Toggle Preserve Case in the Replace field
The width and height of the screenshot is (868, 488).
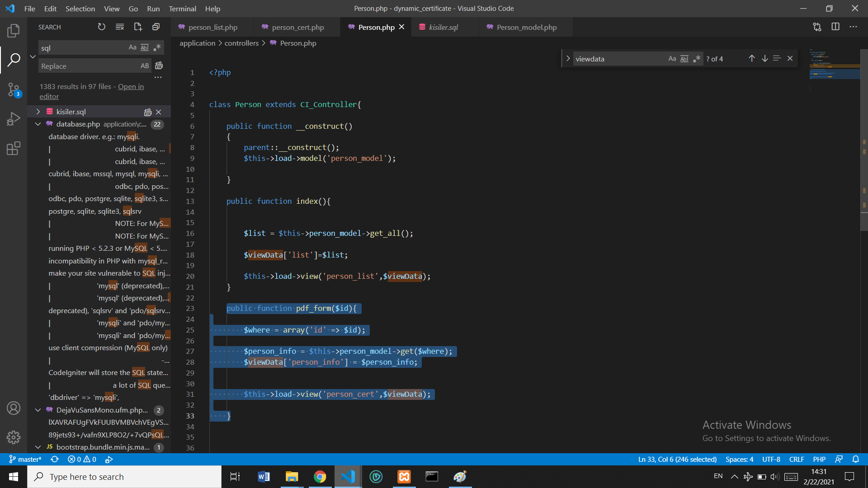coord(145,66)
